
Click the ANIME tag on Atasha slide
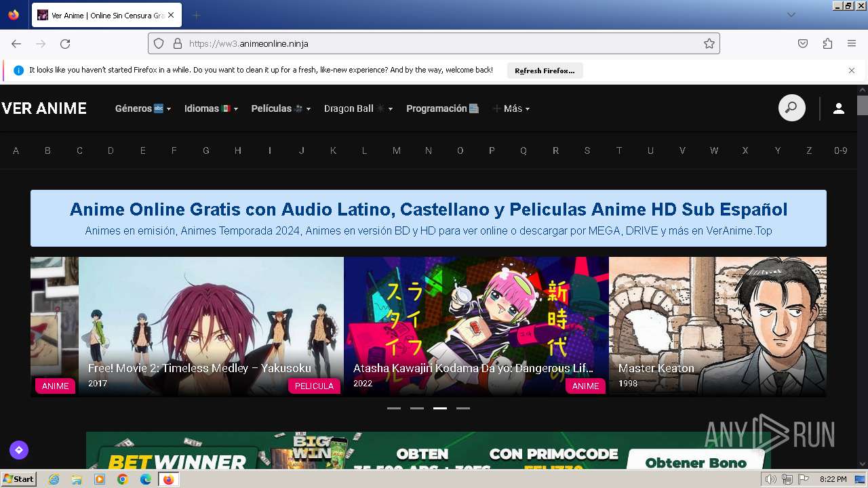585,386
